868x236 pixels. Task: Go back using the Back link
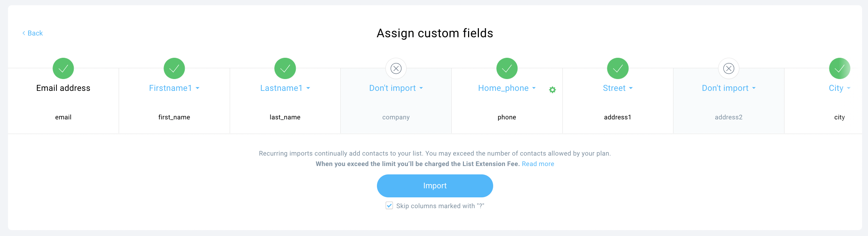(32, 33)
